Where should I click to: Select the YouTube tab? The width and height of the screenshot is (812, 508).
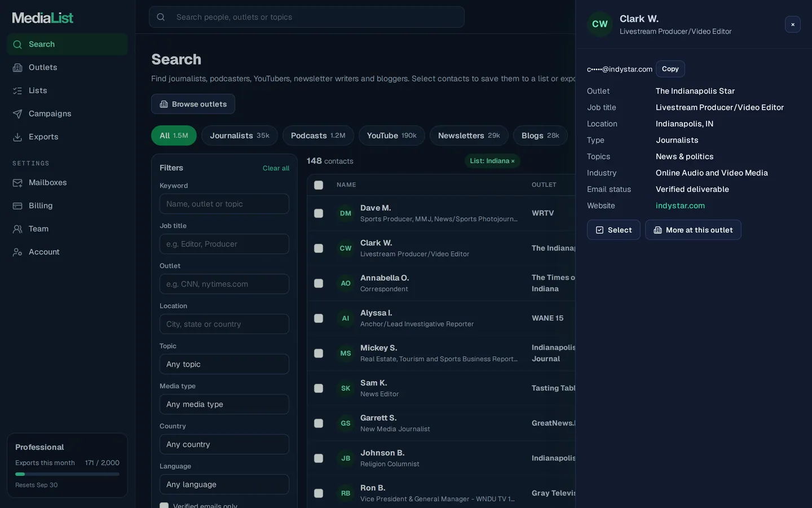[x=392, y=135]
